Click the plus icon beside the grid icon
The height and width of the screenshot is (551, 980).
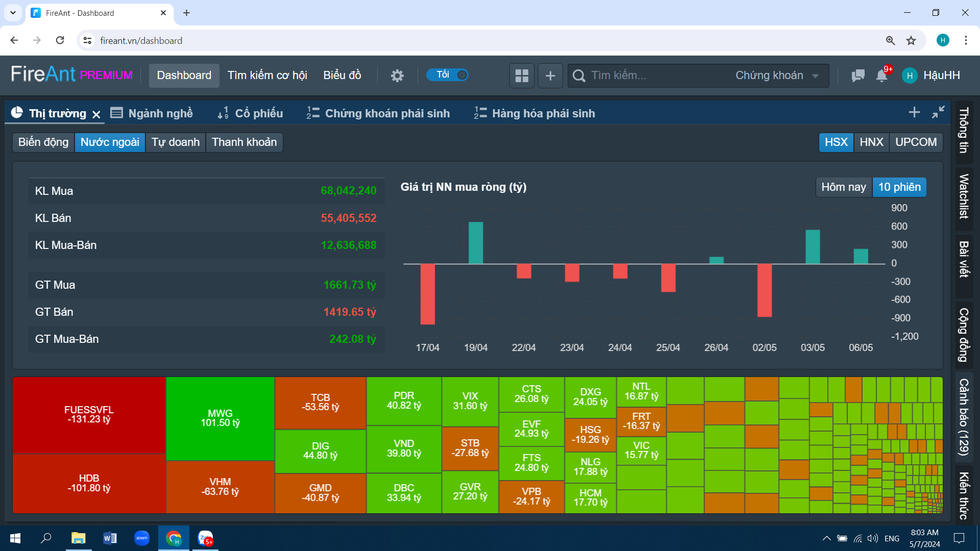[x=550, y=76]
